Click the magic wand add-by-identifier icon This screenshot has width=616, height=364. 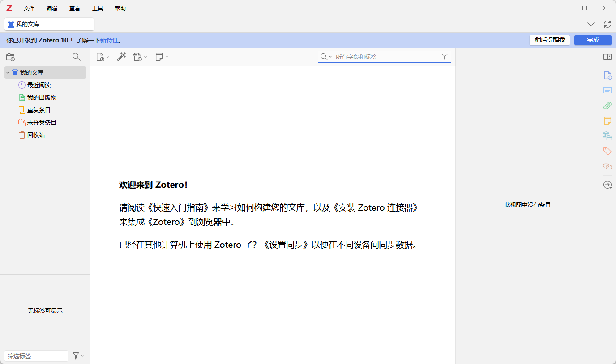pyautogui.click(x=121, y=57)
